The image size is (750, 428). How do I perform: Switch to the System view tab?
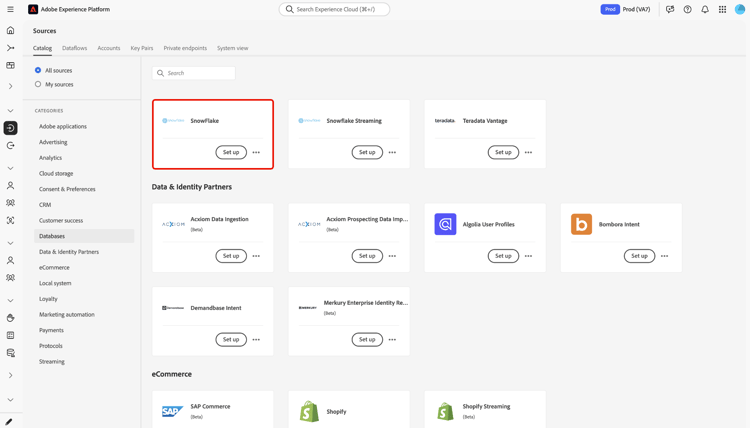232,48
